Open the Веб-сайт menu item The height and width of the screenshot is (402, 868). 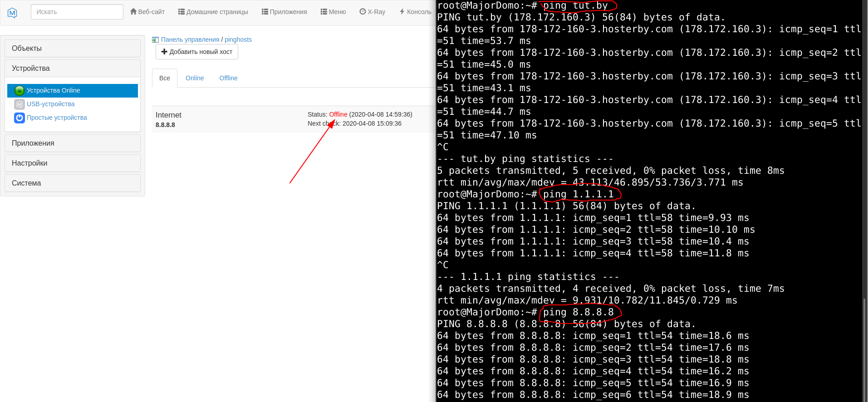[x=147, y=12]
